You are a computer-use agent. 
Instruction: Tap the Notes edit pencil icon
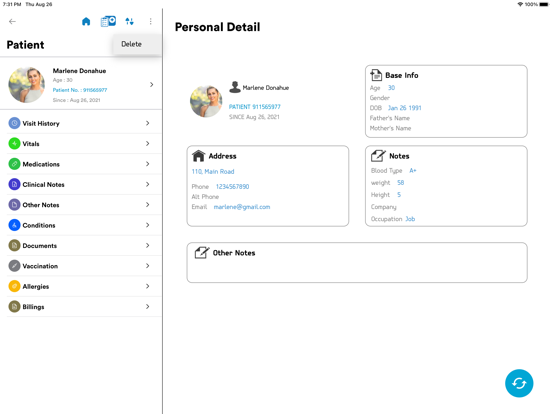378,156
